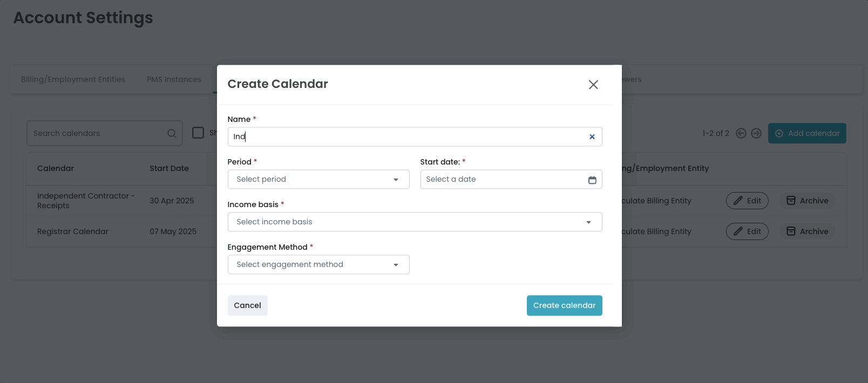Click the Cancel button

coord(247,305)
